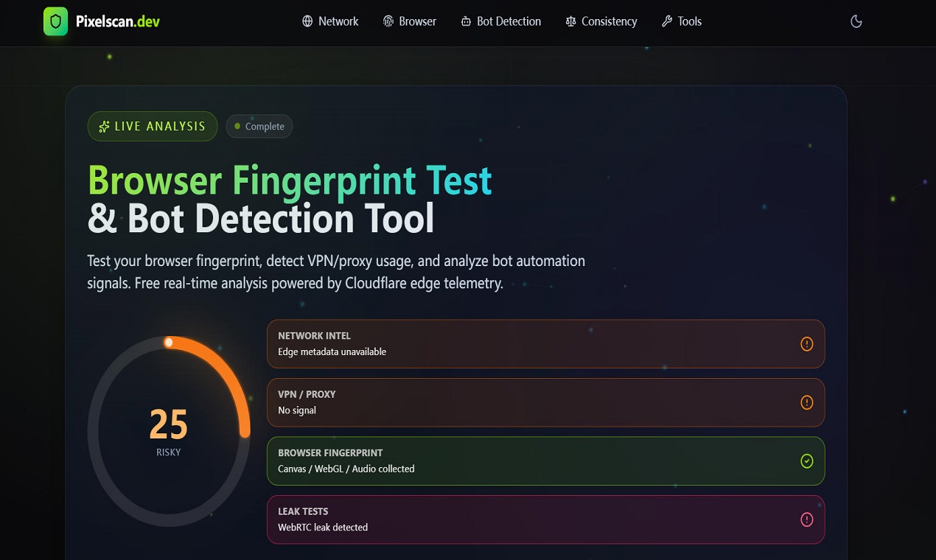Click the Browser Fingerprint checkmark icon

point(807,461)
